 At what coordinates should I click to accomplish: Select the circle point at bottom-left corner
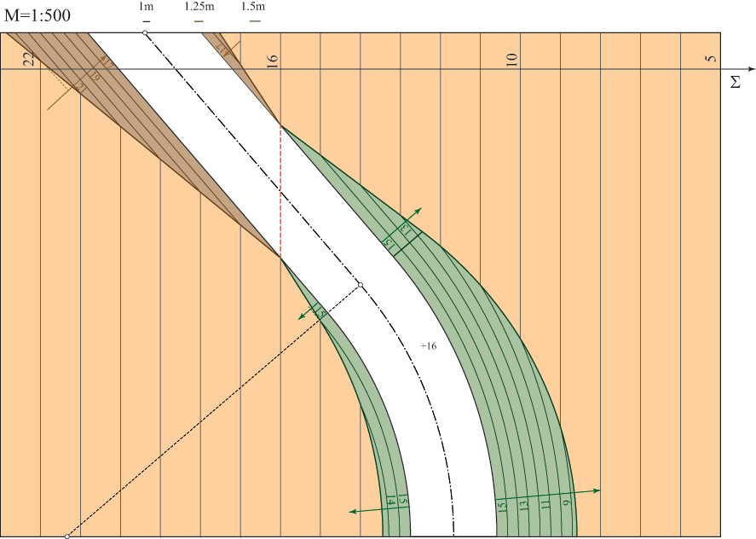point(66,536)
